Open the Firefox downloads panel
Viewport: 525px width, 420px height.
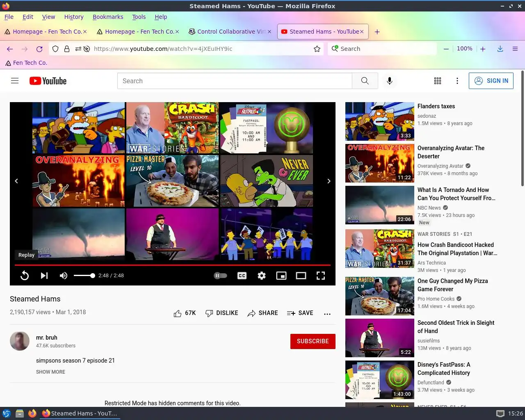(x=500, y=49)
